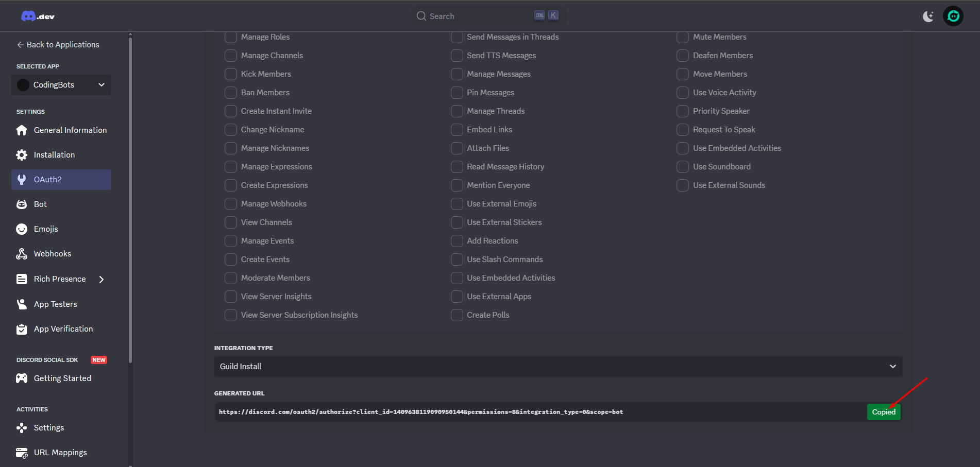This screenshot has height=467, width=980.
Task: Click the General Information home icon
Action: [22, 130]
